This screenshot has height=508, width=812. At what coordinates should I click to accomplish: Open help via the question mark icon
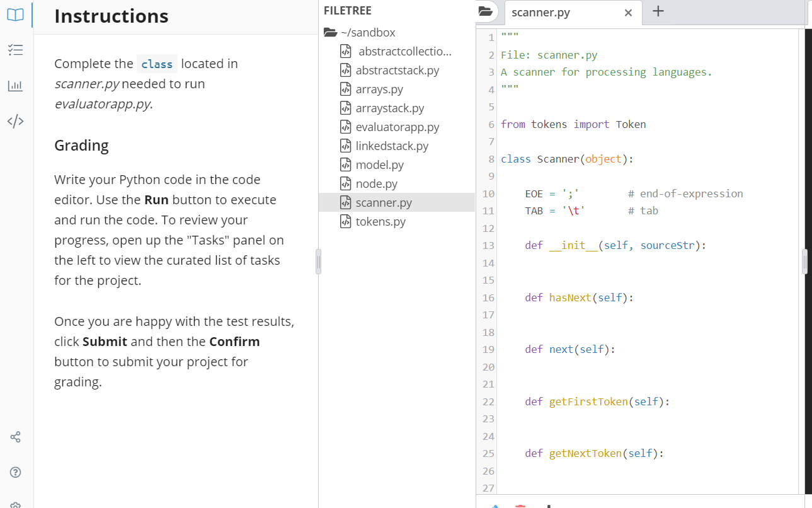pos(15,472)
